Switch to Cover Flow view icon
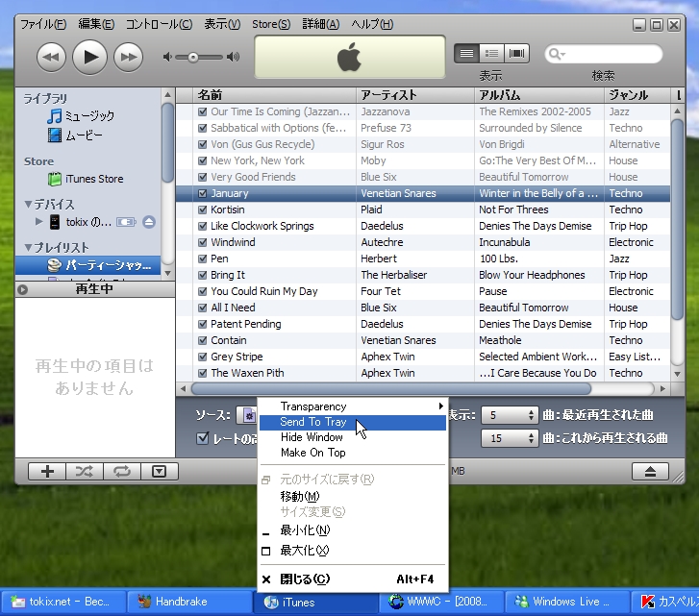Viewport: 699px width, 616px height. tap(516, 54)
